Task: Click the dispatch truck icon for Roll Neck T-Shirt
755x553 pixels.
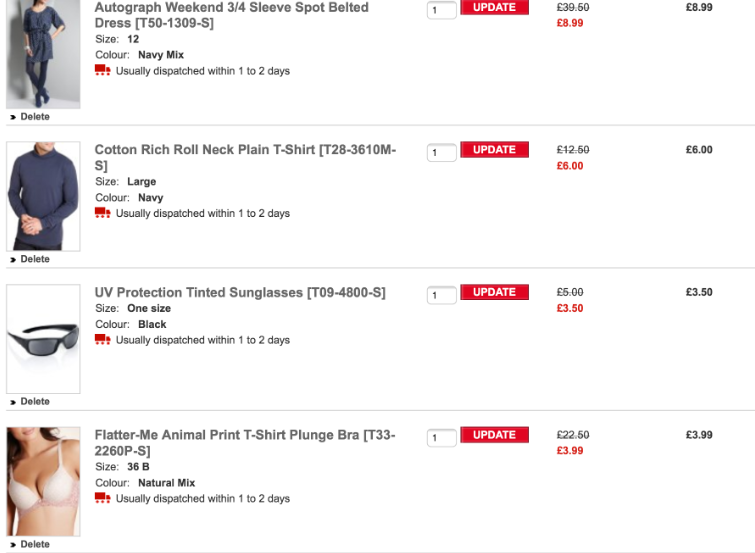Action: 102,213
